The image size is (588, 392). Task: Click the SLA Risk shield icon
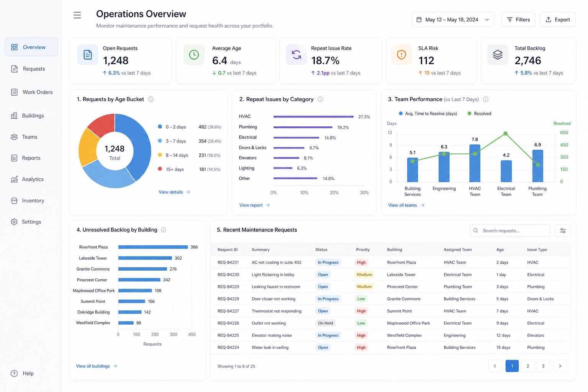(x=401, y=55)
